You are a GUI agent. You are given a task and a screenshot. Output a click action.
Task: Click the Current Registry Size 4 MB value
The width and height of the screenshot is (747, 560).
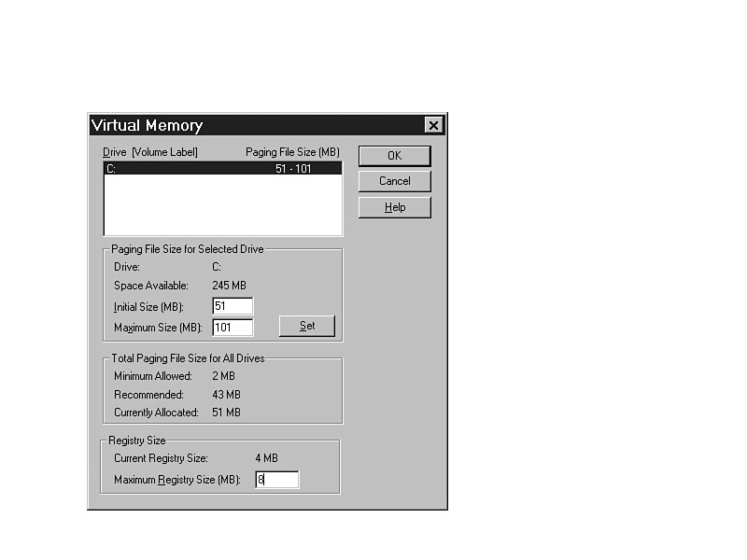pyautogui.click(x=267, y=458)
